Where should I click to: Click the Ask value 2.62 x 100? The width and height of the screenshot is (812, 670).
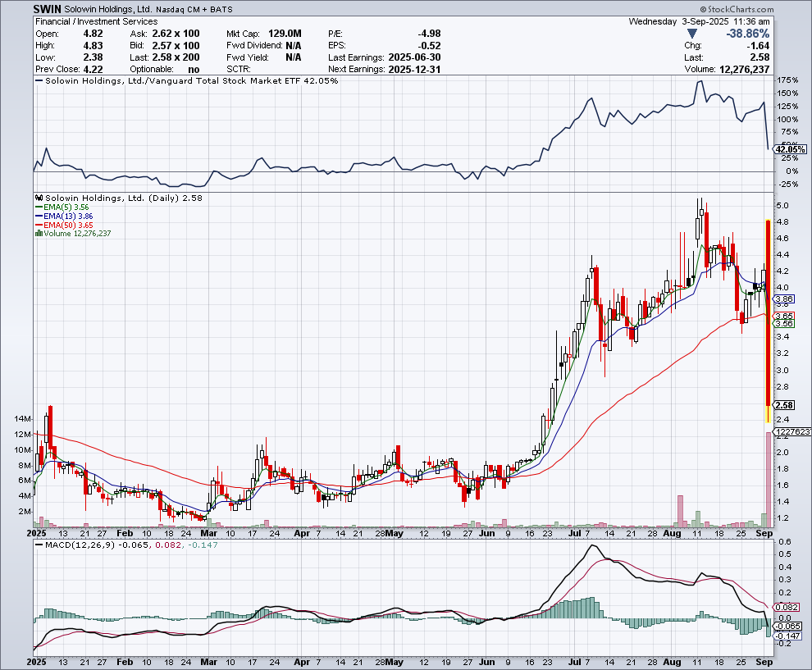click(x=176, y=34)
